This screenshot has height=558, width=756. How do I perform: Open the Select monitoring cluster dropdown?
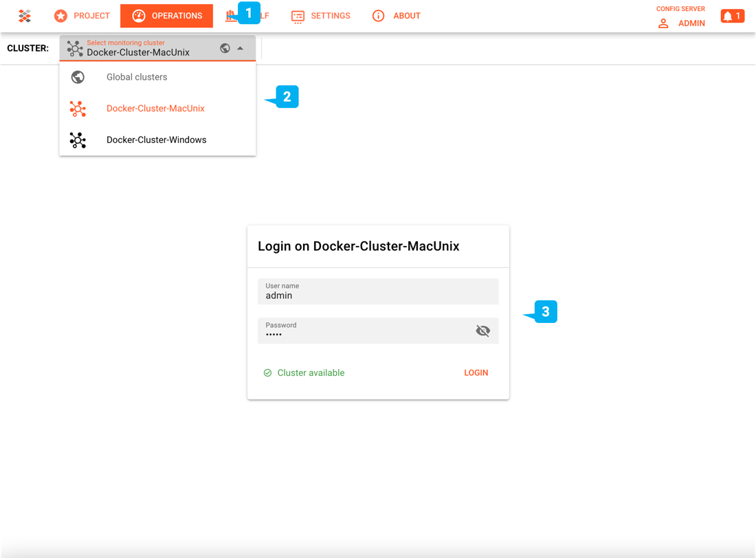tap(151, 49)
